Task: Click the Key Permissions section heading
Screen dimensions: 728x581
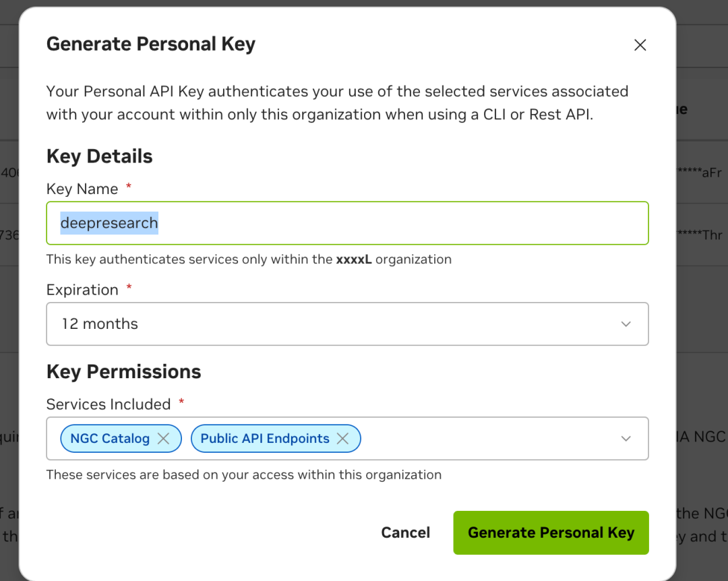Action: click(123, 371)
